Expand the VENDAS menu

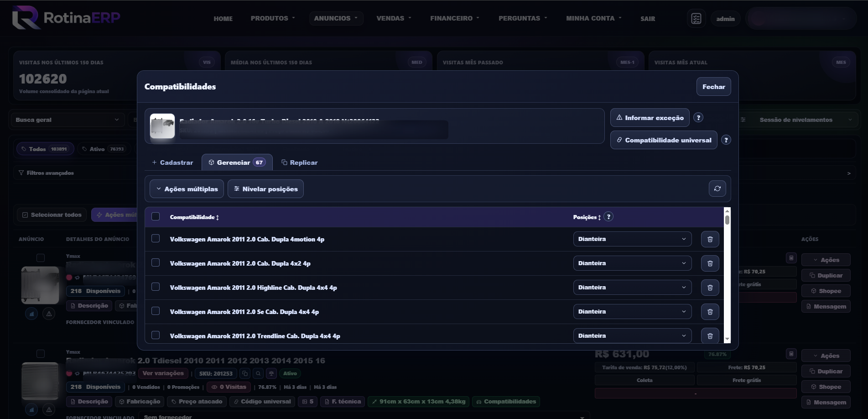tap(394, 18)
